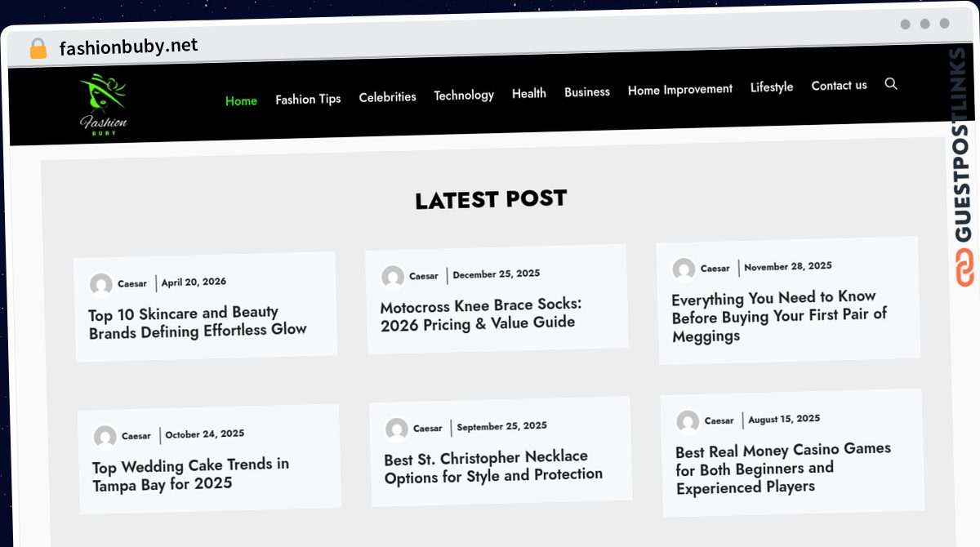Click the December 25, 2025 date

pyautogui.click(x=497, y=274)
